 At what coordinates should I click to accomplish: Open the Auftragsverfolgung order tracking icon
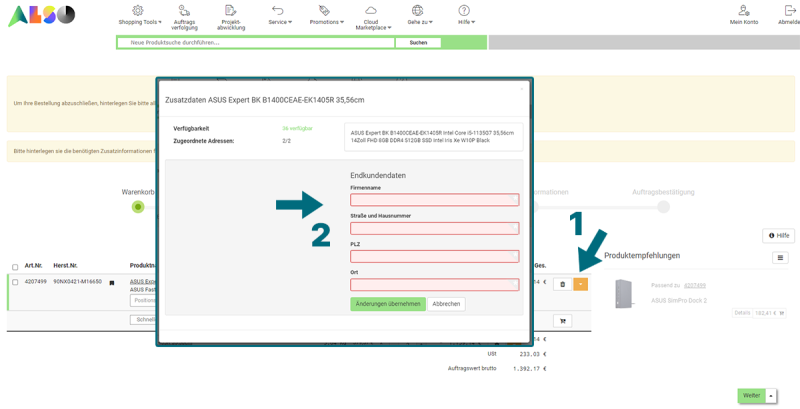184,10
